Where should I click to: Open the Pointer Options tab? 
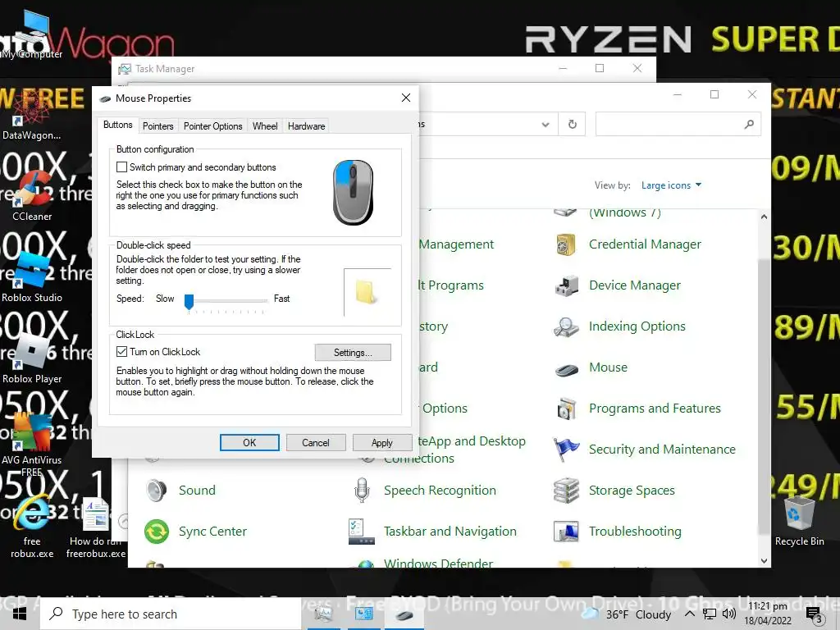pyautogui.click(x=212, y=126)
